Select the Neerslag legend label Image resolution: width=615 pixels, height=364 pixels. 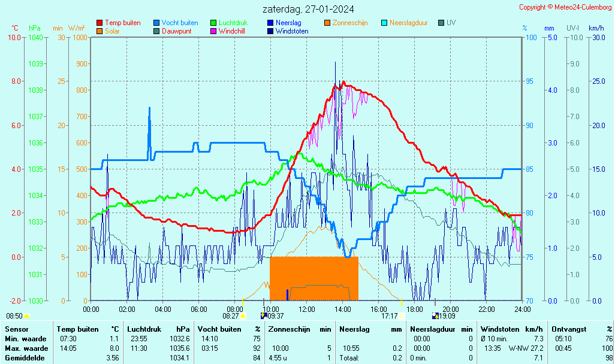point(288,23)
